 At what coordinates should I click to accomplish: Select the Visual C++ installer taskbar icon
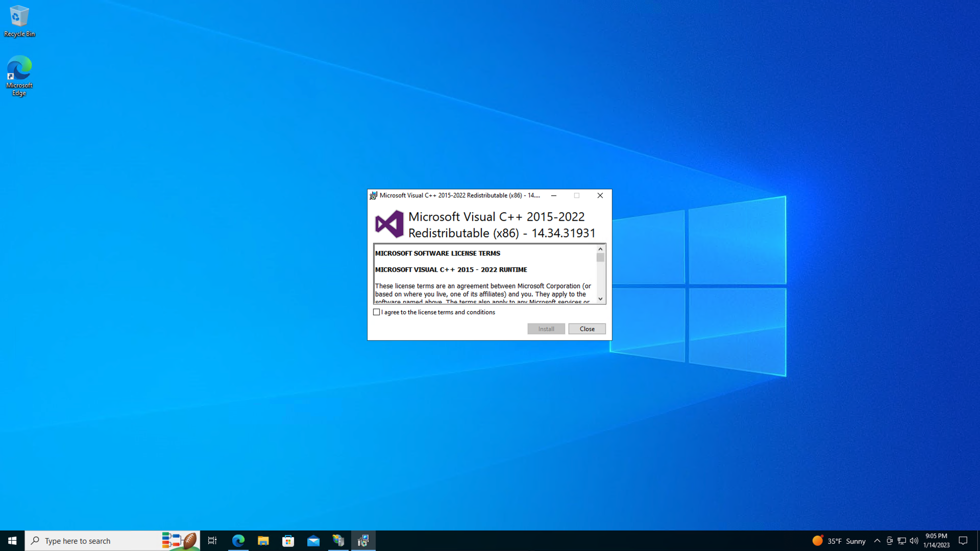point(363,541)
